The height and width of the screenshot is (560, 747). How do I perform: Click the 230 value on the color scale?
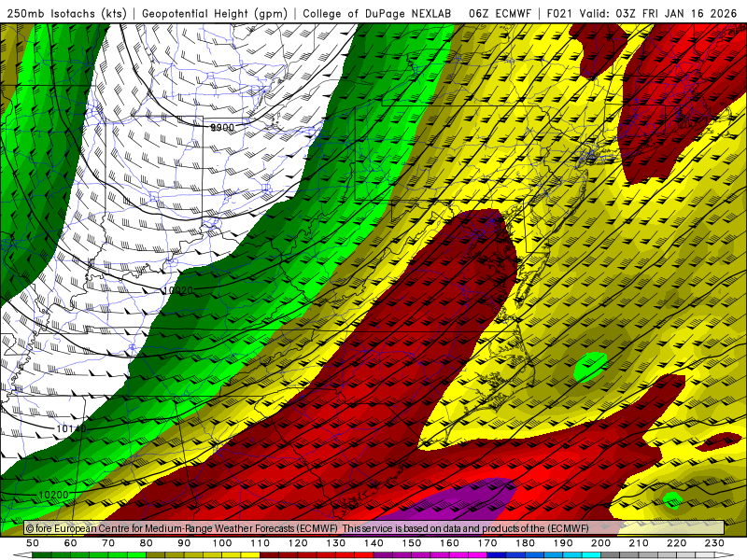(715, 543)
